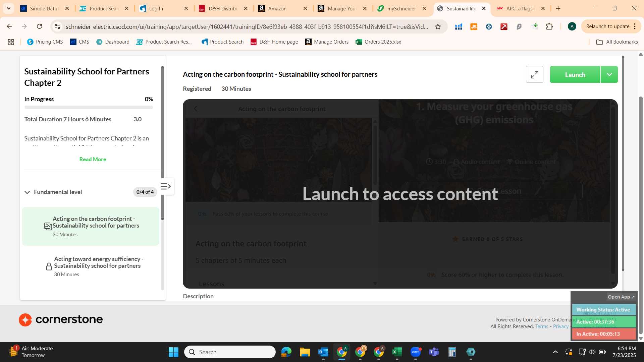This screenshot has width=644, height=362.
Task: Switch to the Amazon tab
Action: [282, 8]
